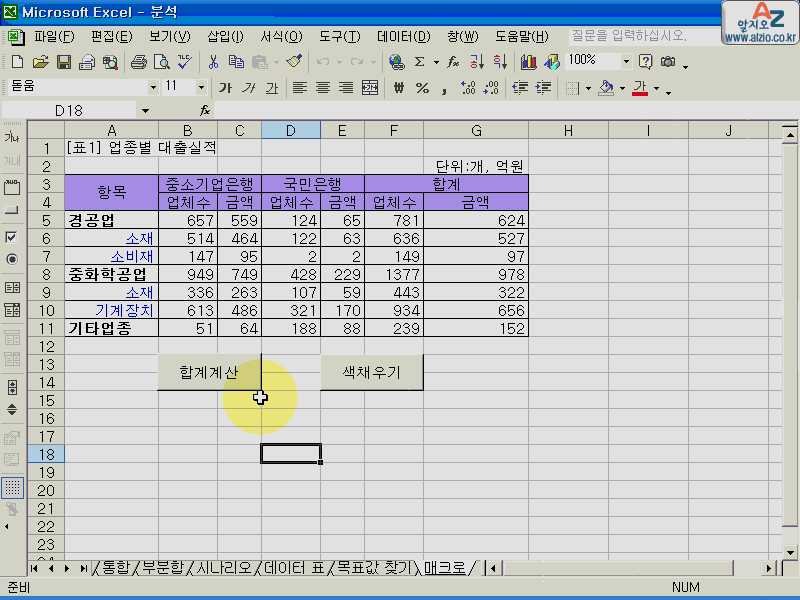Toggle align left
800x600 pixels.
[299, 88]
